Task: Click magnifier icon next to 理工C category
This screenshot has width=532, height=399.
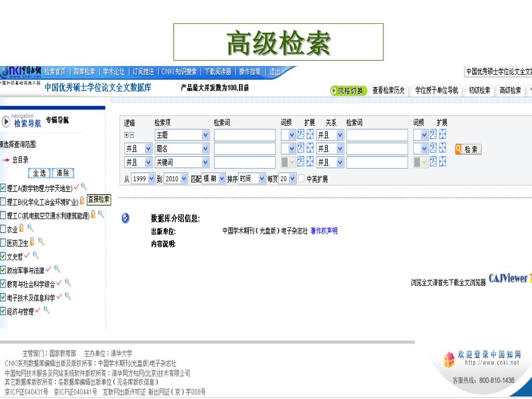Action: point(101,214)
